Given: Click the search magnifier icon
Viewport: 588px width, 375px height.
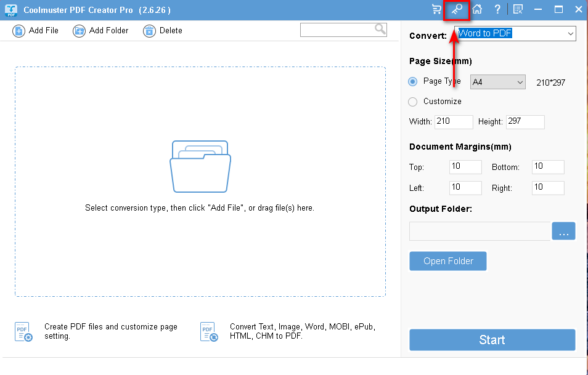Looking at the screenshot, I should pyautogui.click(x=380, y=29).
